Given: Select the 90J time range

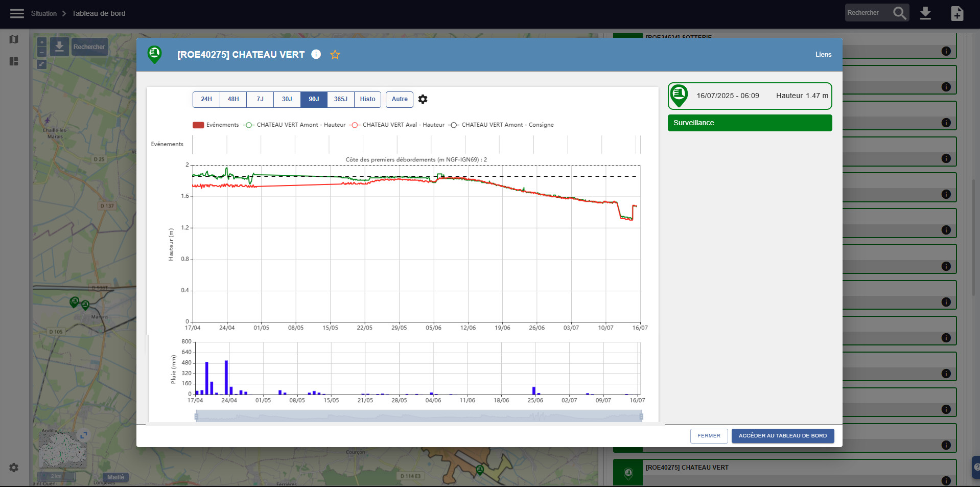Looking at the screenshot, I should (314, 99).
